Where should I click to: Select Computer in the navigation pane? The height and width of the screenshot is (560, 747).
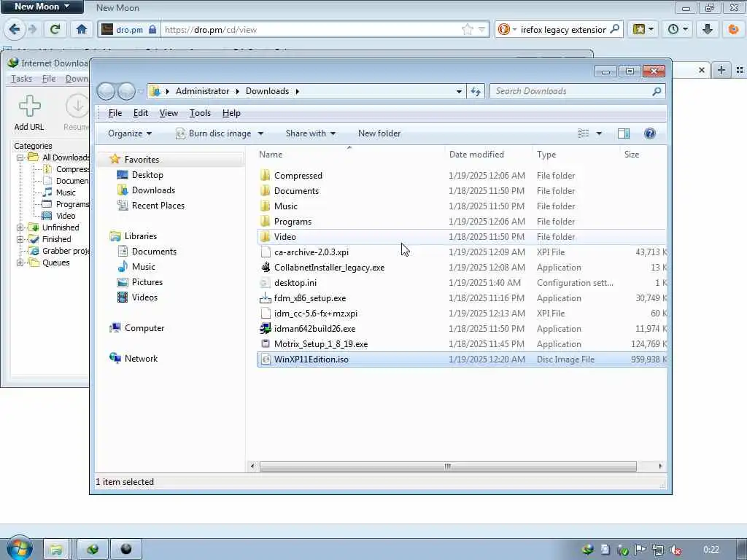pyautogui.click(x=144, y=328)
